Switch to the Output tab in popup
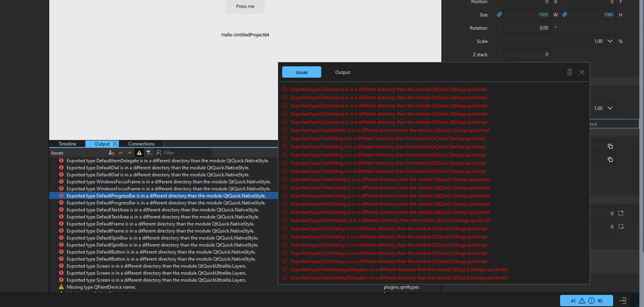644x307 pixels. coord(342,72)
